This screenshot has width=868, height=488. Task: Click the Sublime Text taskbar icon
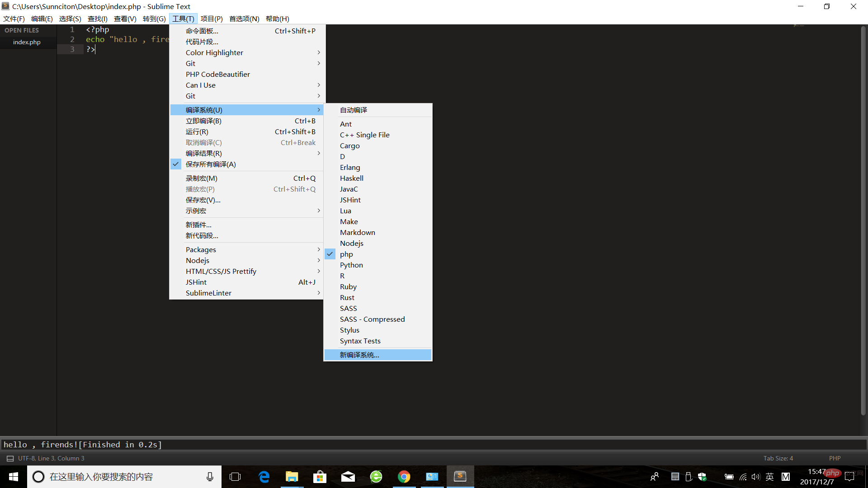460,477
